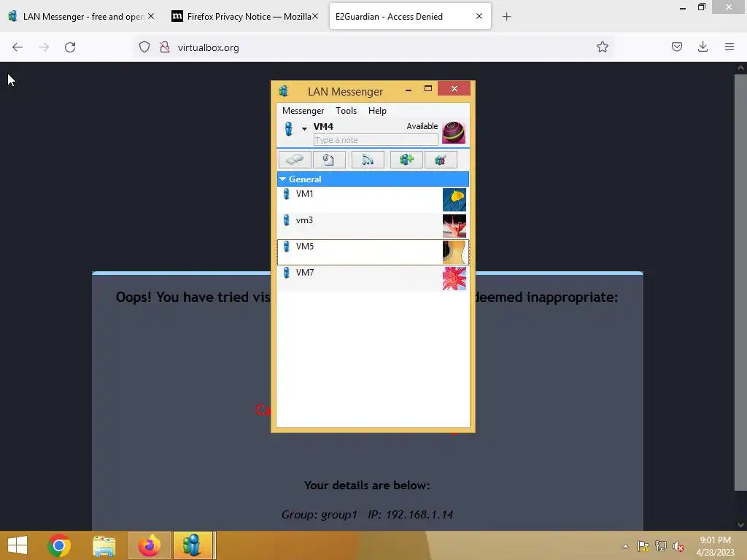Bookmark this page with the star icon

point(602,47)
